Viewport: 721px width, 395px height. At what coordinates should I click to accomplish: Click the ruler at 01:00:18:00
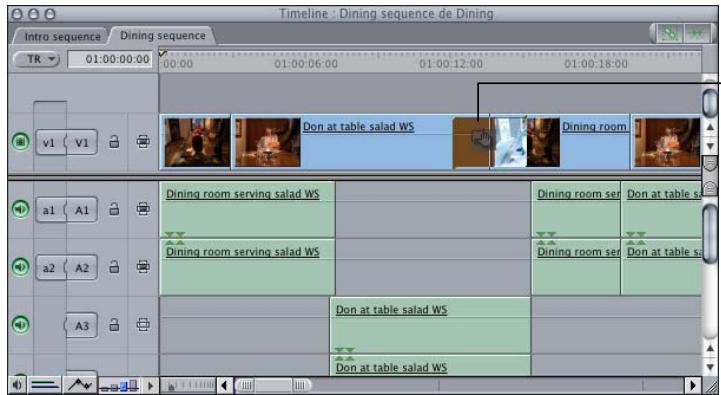tap(595, 64)
